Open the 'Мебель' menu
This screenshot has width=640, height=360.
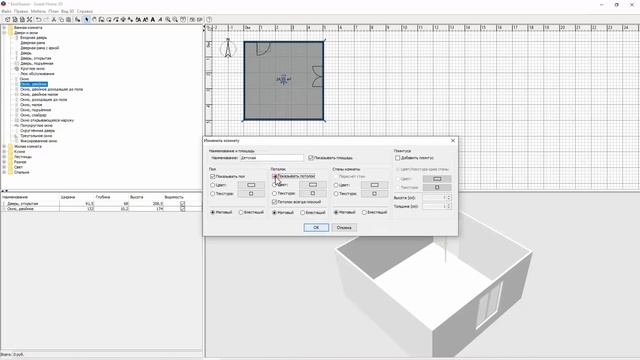38,11
